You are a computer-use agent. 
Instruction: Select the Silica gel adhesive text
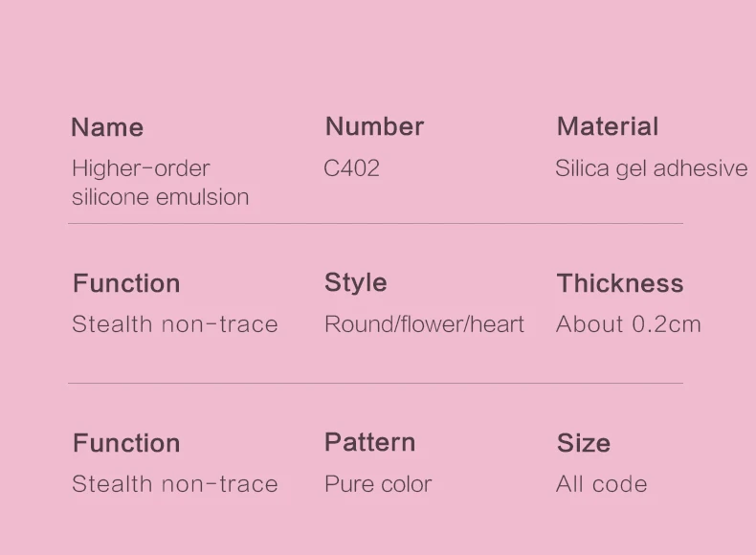[652, 168]
